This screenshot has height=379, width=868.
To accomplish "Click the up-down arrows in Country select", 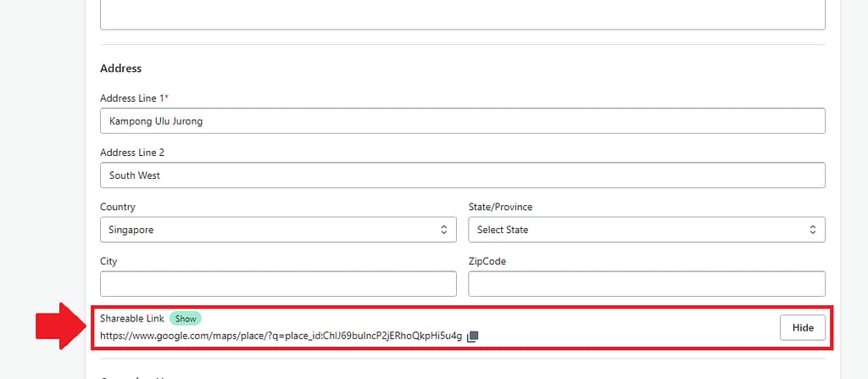I will [443, 230].
